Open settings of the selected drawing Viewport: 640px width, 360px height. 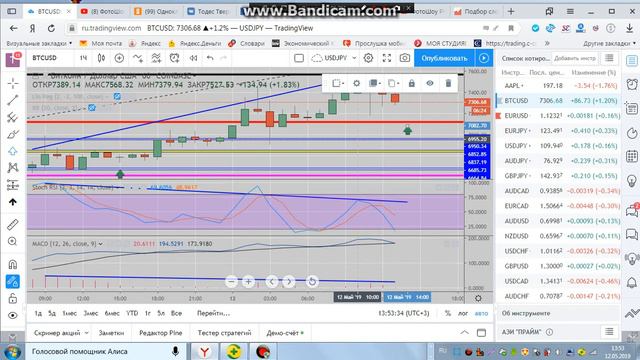pyautogui.click(x=356, y=83)
